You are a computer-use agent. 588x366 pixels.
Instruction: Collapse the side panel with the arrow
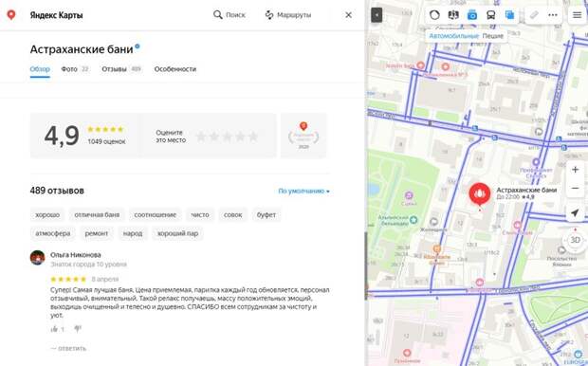pos(377,15)
